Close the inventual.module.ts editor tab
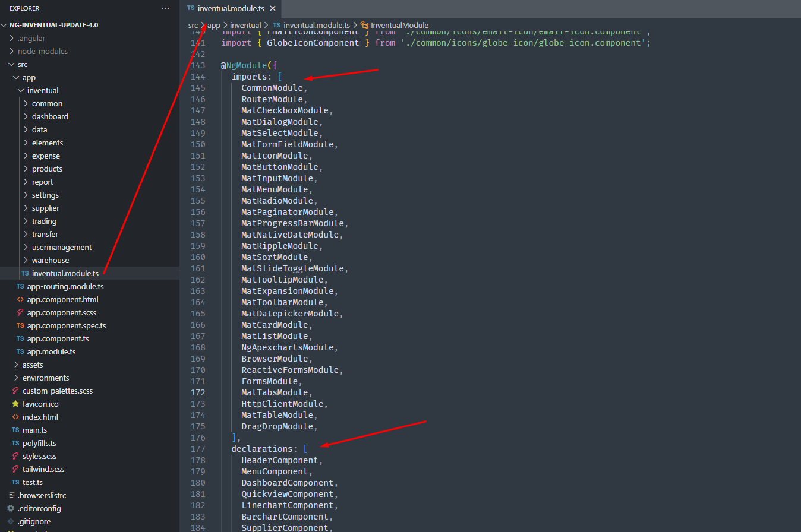 (272, 8)
